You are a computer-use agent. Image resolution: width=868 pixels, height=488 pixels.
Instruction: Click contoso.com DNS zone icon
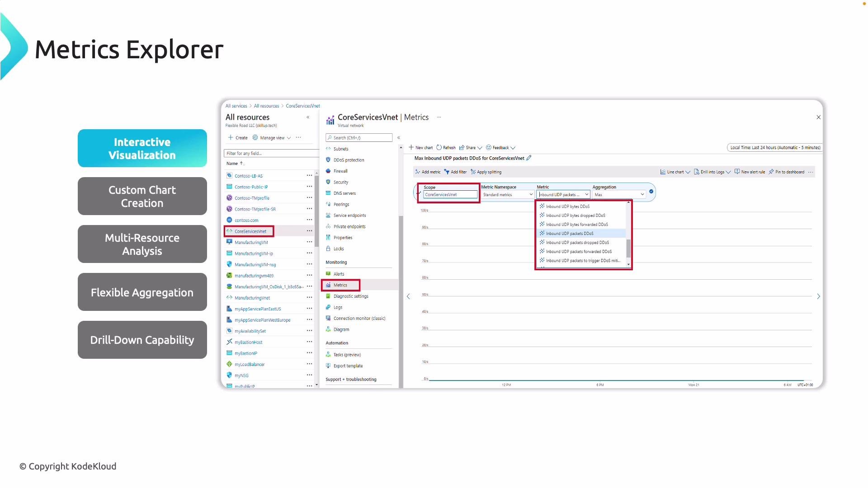[229, 220]
